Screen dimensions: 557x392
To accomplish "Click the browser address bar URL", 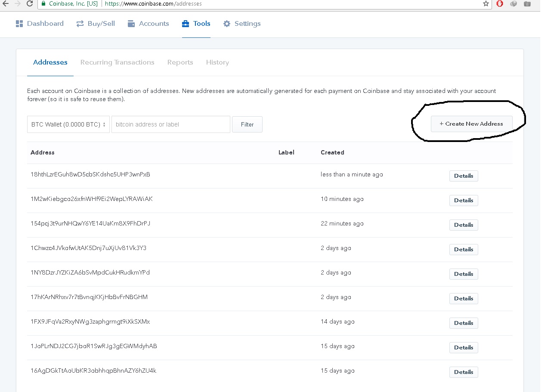I will click(x=153, y=3).
